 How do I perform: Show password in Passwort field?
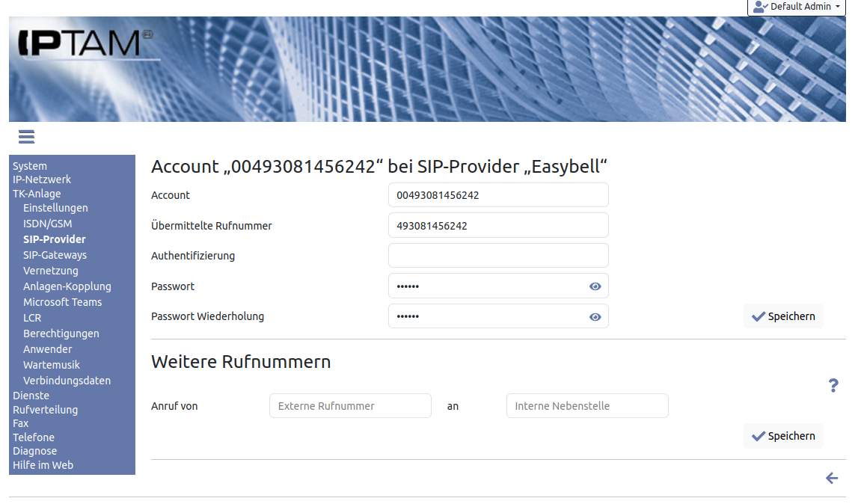tap(595, 286)
